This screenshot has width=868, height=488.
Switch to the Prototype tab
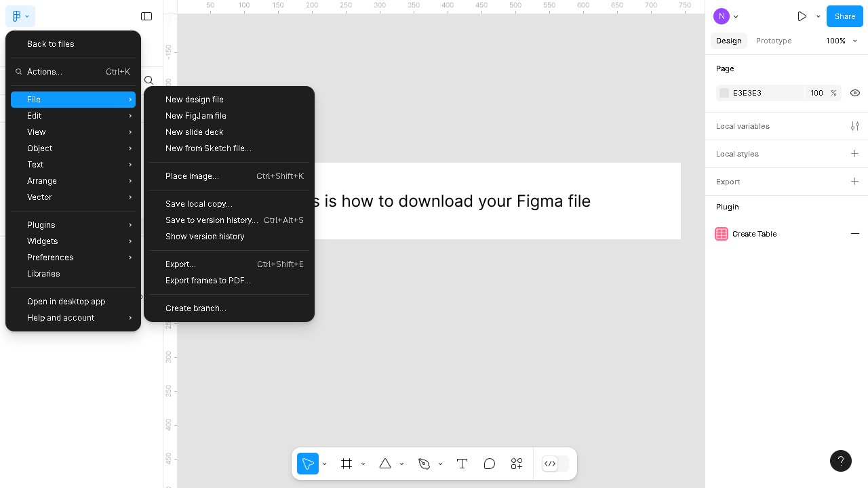(774, 41)
